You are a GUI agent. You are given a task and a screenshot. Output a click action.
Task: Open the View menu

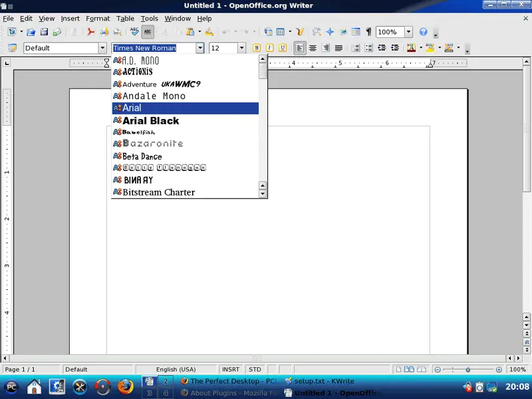(47, 19)
